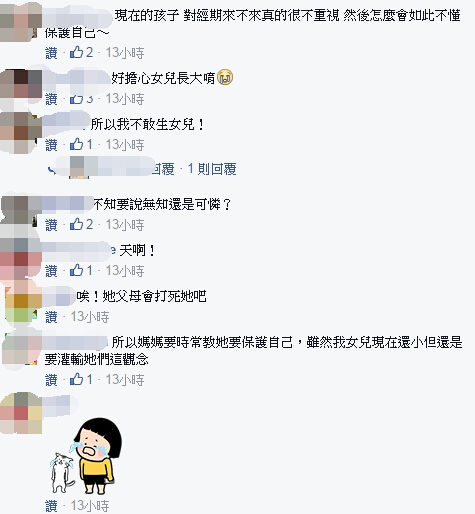This screenshot has height=514, width=475.
Task: Open profile picture of the 天啊 commenter
Action: click(x=21, y=258)
